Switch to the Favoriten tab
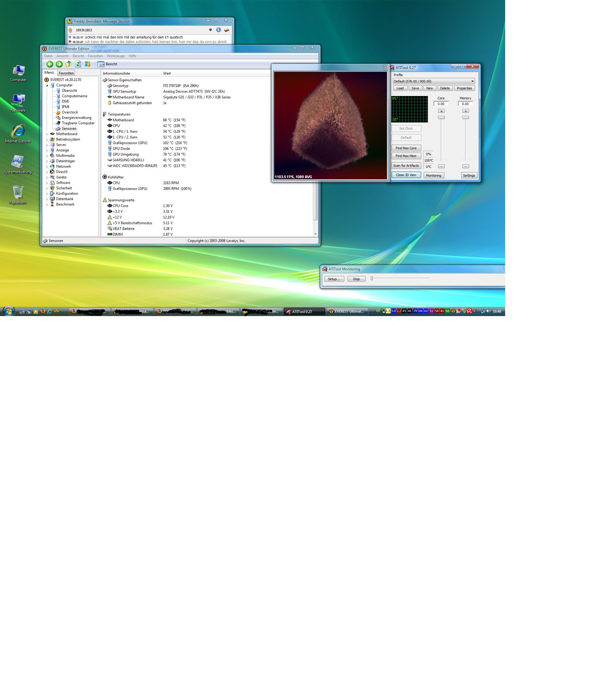Image resolution: width=614 pixels, height=700 pixels. click(66, 73)
